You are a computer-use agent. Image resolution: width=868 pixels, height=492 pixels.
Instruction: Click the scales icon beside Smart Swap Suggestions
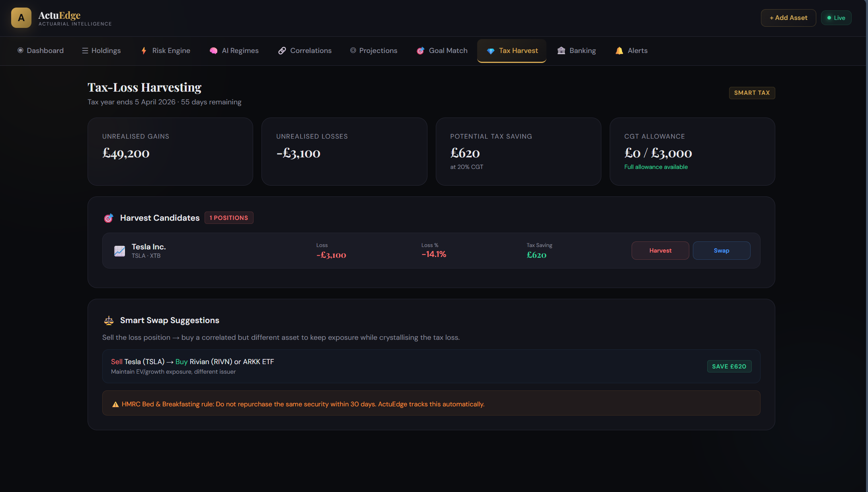tap(109, 320)
